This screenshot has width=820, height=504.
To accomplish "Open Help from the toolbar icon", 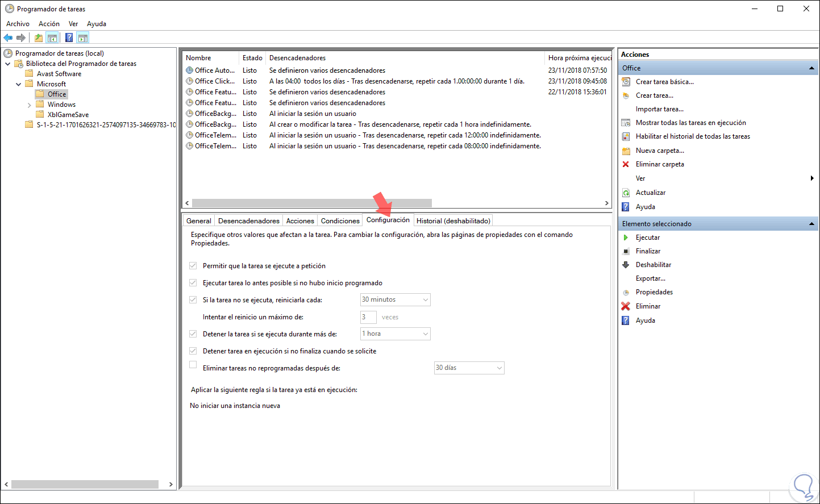I will [x=69, y=38].
